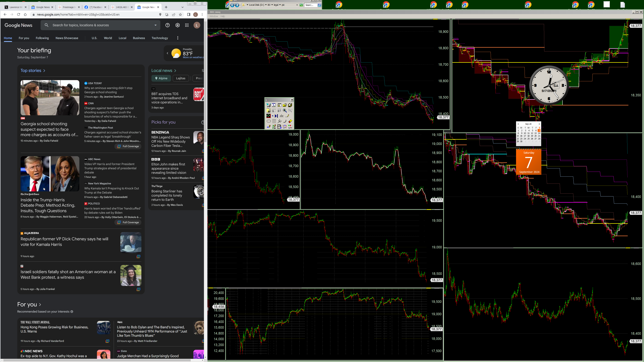Click the open folder icon in toolbox
This screenshot has width=644, height=362.
284,105
